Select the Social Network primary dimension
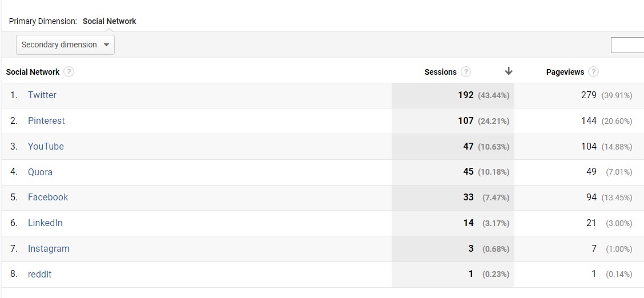The image size is (644, 298). [109, 21]
